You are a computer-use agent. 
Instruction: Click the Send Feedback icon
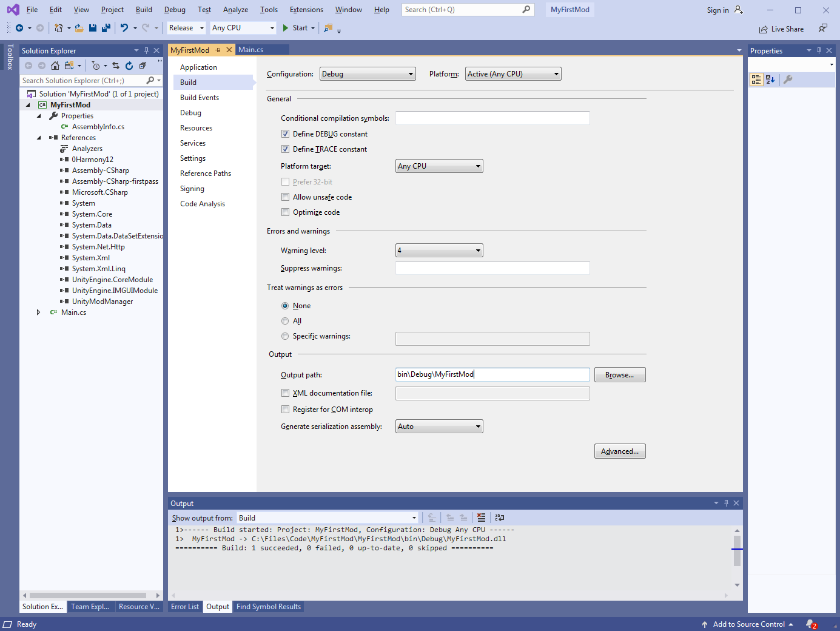click(823, 29)
